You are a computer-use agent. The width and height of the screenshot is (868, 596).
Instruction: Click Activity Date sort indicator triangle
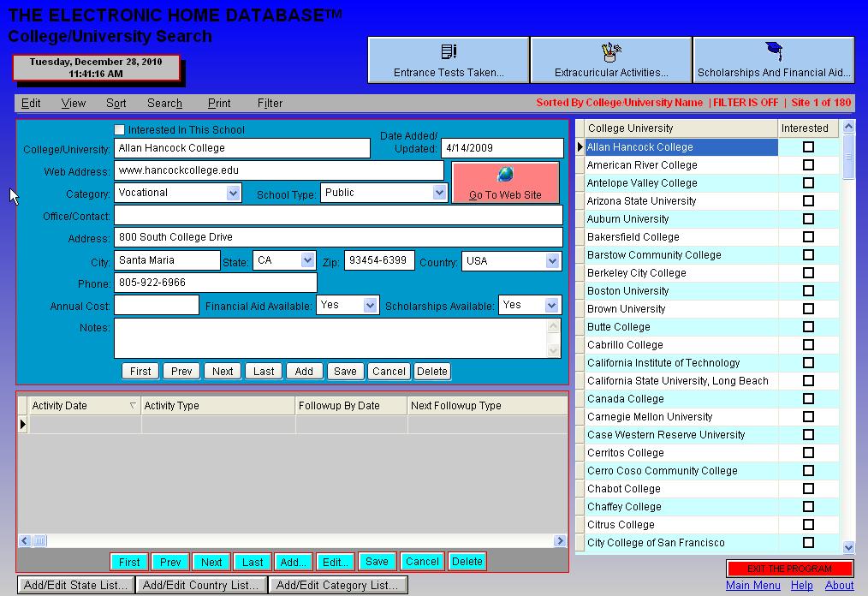(x=133, y=405)
